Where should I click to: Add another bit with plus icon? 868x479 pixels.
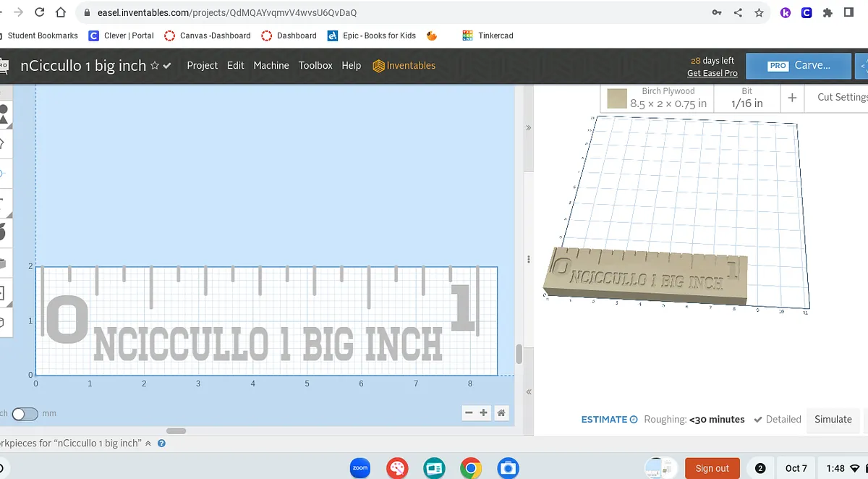792,98
